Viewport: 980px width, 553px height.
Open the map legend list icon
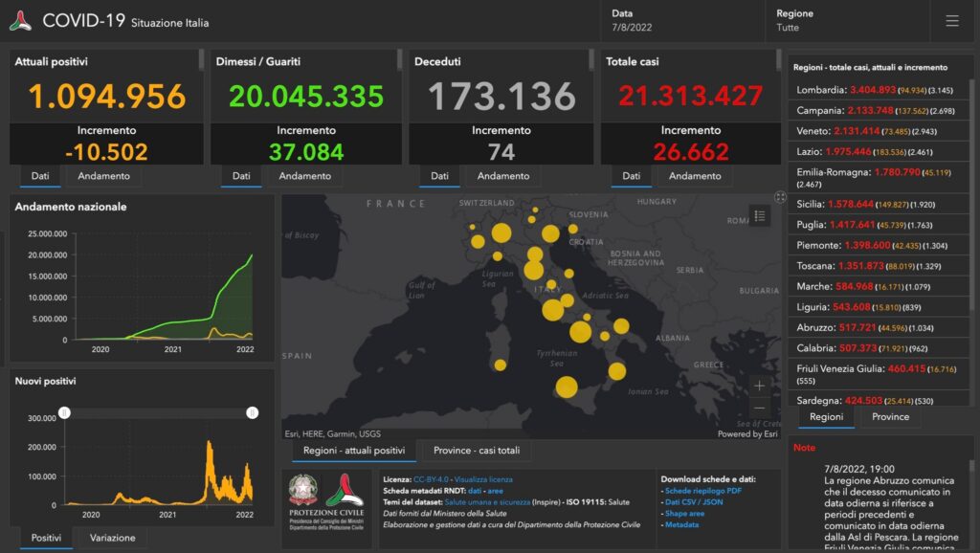(759, 215)
